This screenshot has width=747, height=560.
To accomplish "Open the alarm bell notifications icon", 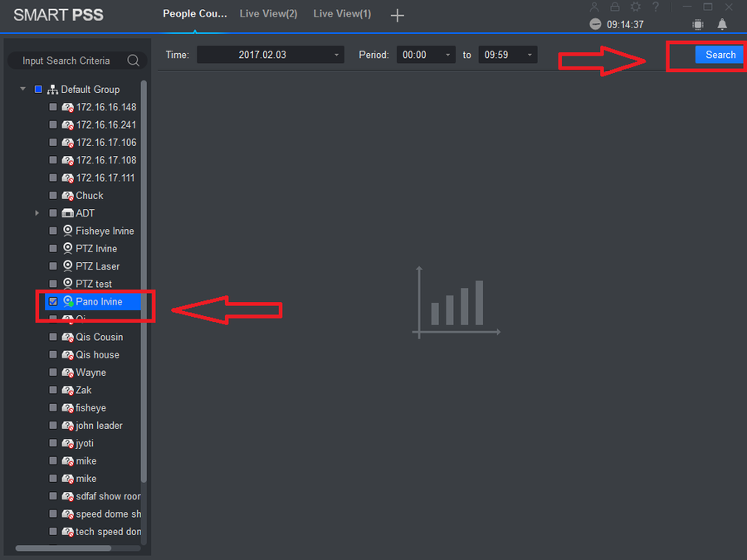I will click(722, 24).
